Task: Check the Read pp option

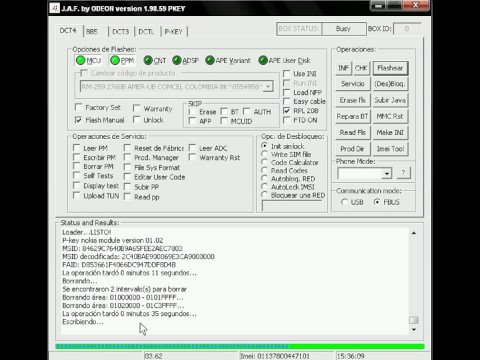Action: point(127,197)
